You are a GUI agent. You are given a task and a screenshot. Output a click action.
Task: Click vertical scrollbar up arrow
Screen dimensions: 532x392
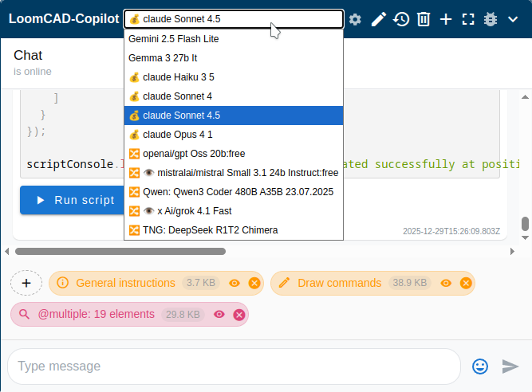click(x=525, y=97)
